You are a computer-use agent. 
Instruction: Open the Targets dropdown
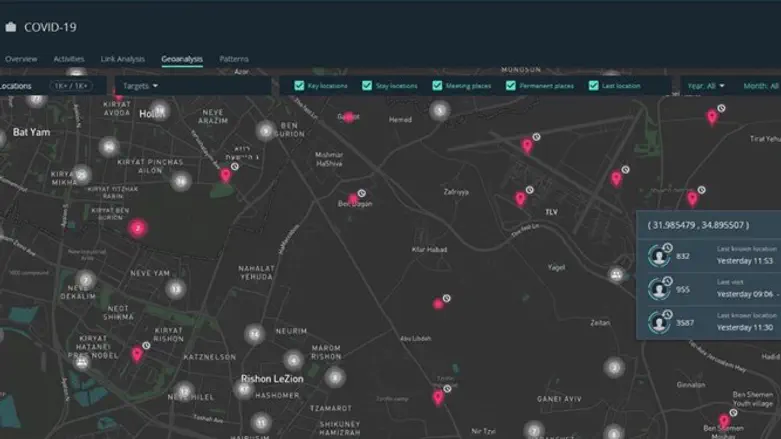(140, 86)
